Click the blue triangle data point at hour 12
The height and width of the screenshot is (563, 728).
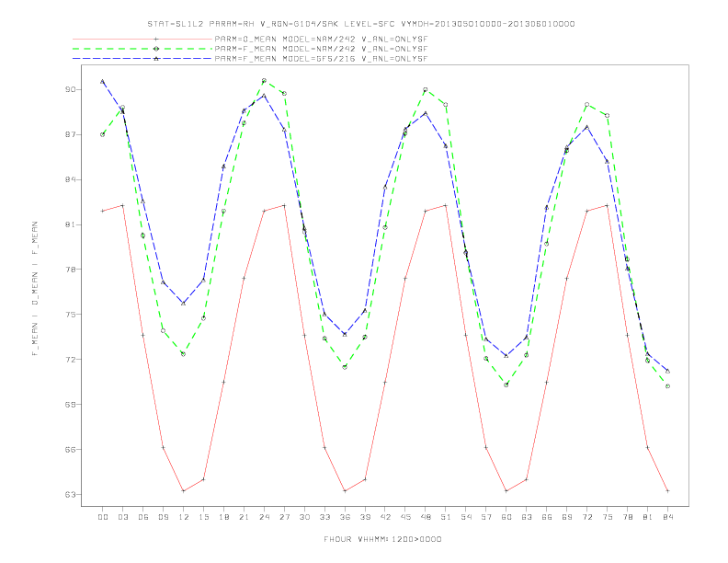point(184,304)
